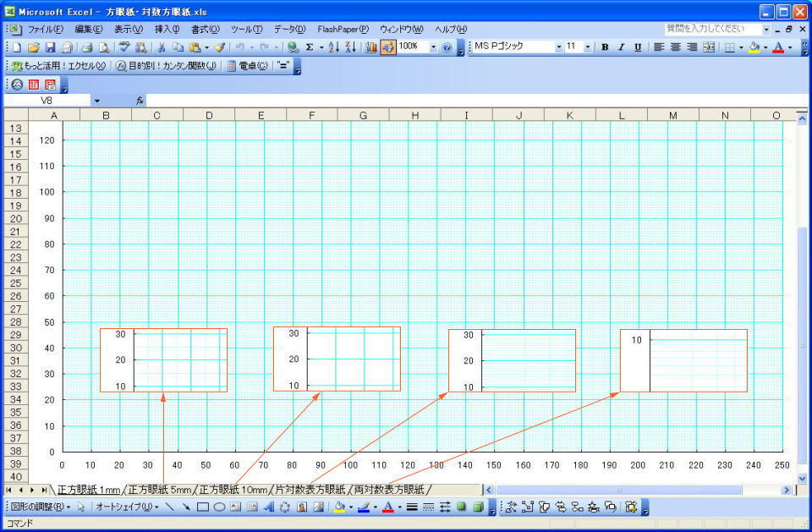Select the Rectangle drawing tool
This screenshot has width=812, height=532.
click(202, 507)
